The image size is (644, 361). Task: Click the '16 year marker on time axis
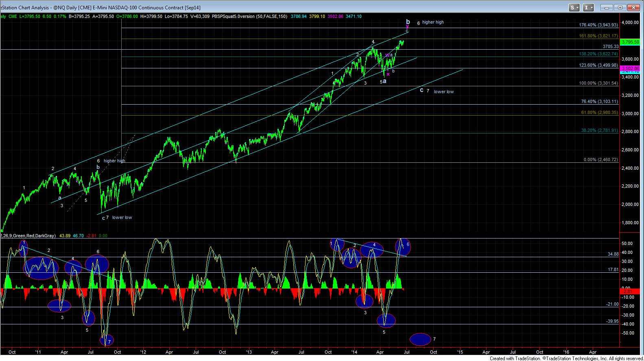tap(566, 352)
